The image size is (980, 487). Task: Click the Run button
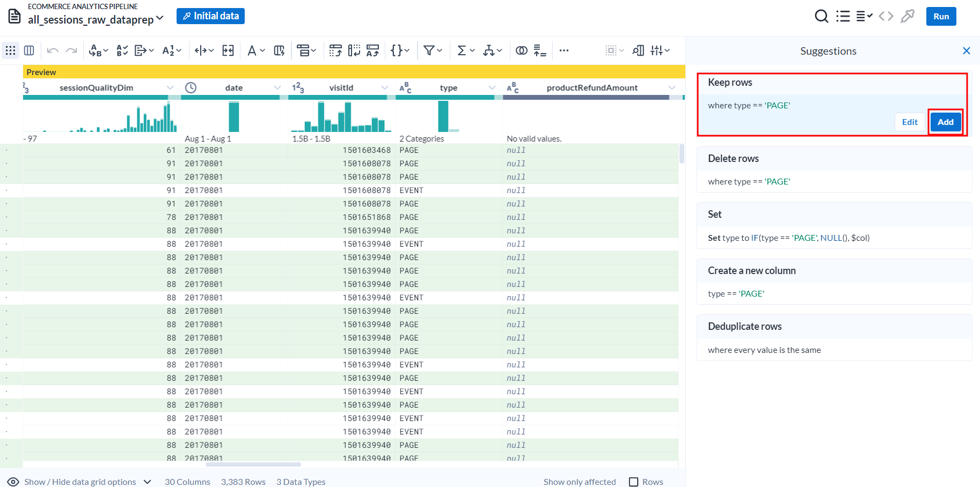click(x=941, y=16)
